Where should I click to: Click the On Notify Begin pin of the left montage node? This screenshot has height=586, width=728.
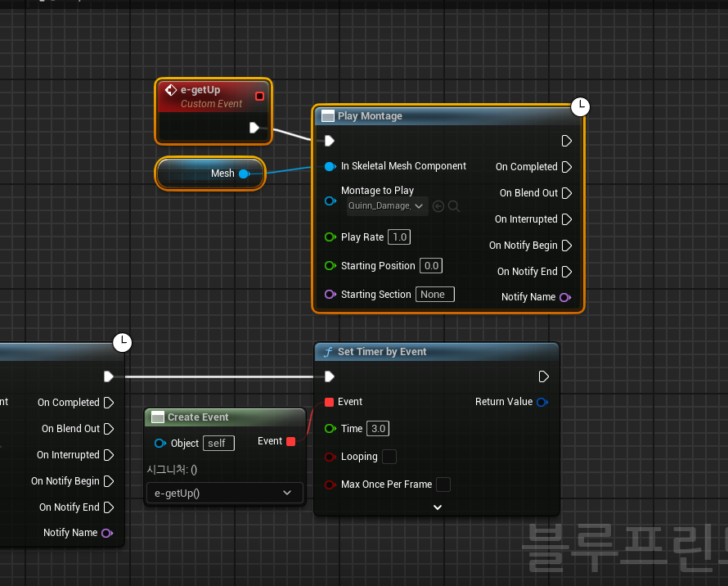tap(109, 481)
